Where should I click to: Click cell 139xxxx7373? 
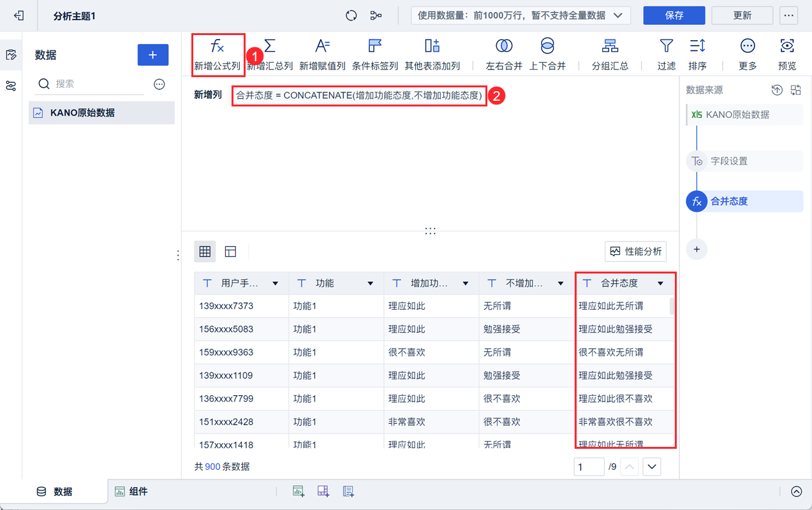point(241,306)
